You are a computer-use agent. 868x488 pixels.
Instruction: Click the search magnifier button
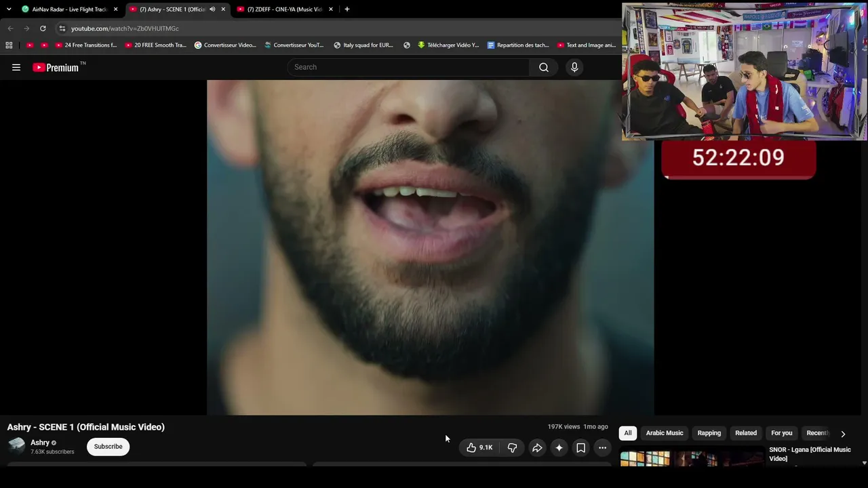pos(544,67)
